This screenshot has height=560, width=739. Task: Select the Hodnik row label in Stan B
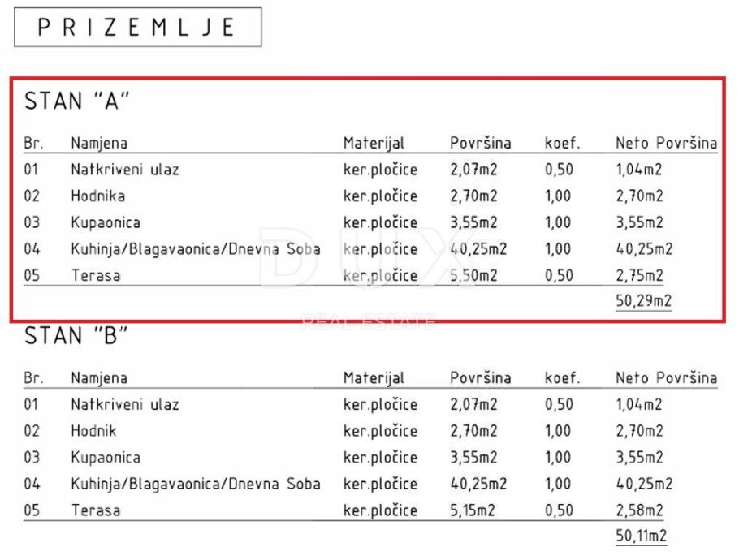click(96, 431)
